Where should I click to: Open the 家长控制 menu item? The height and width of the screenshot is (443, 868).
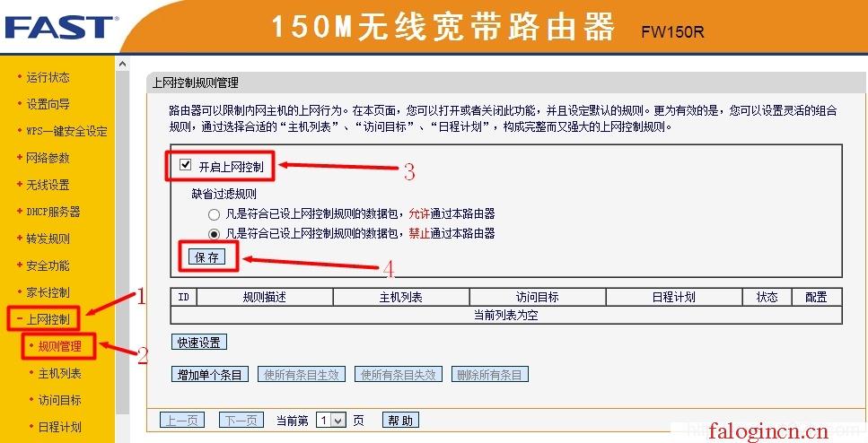coord(48,292)
